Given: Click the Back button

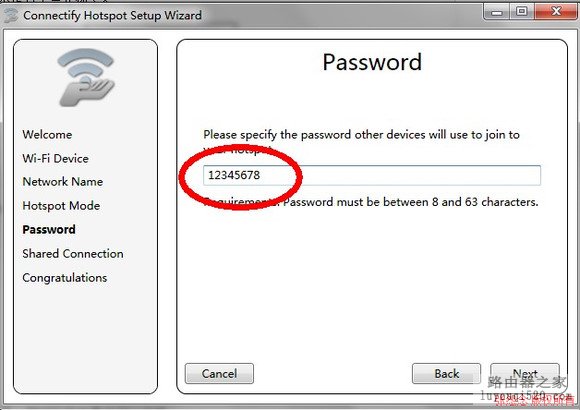Looking at the screenshot, I should (x=446, y=373).
